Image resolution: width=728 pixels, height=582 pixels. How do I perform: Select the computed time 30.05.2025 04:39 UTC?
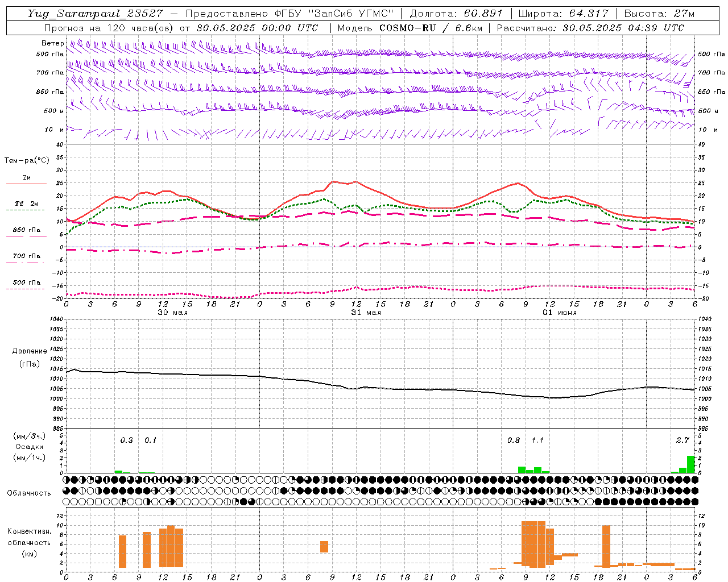click(x=623, y=28)
